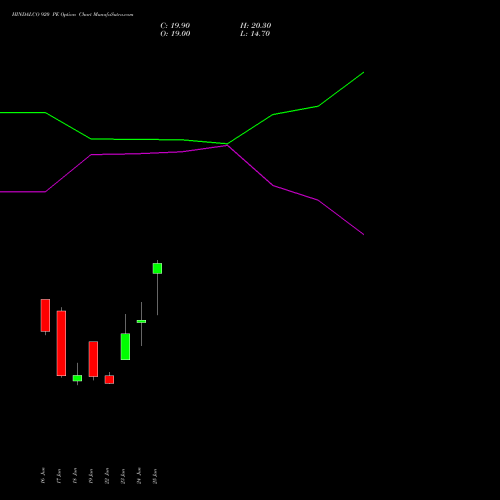
Task: Click the thin green candle above 24 Jan
Action: [141, 321]
